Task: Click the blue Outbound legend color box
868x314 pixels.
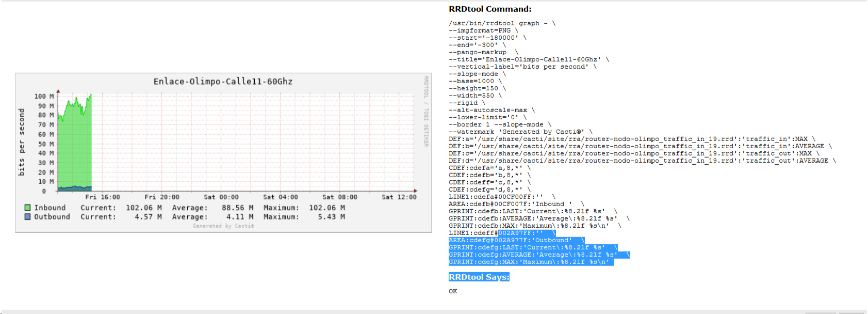Action: [x=28, y=217]
